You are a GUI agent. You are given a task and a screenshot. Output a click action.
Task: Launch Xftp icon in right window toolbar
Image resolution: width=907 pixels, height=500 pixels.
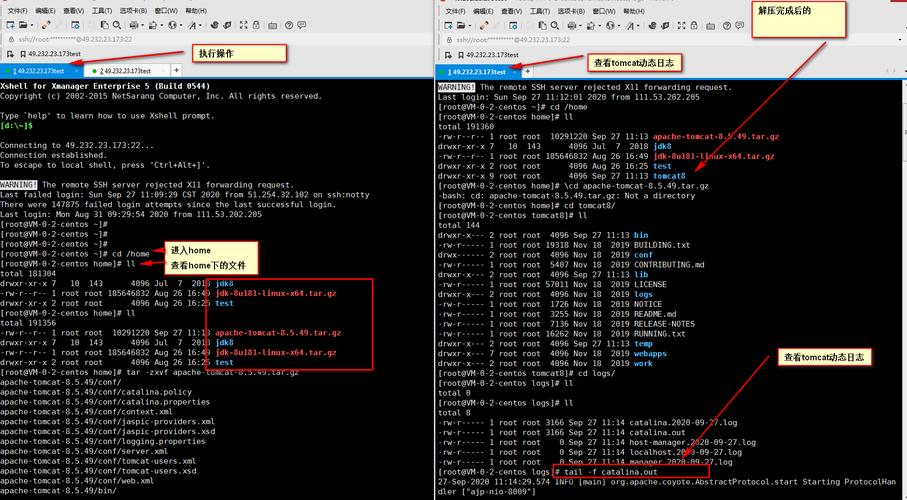click(x=665, y=25)
